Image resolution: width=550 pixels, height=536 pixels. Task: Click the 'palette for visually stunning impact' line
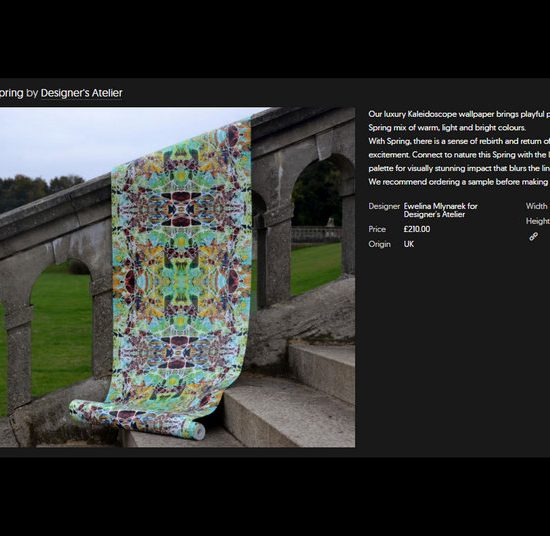[459, 168]
